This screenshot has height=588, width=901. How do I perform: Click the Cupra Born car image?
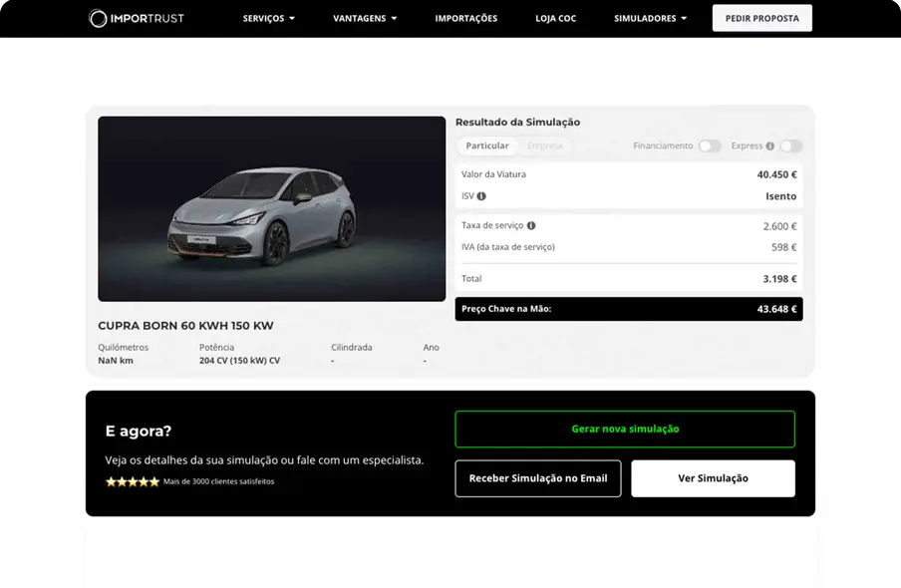point(271,209)
